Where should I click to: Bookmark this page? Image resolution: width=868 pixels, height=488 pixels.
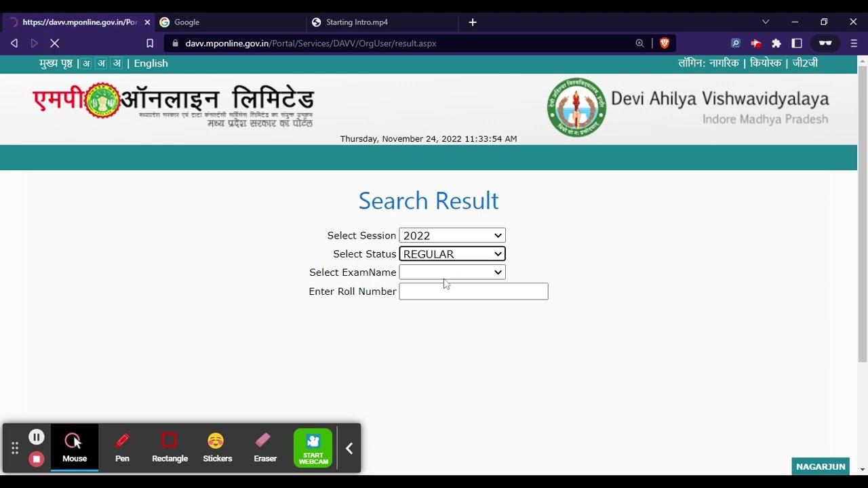[x=150, y=43]
